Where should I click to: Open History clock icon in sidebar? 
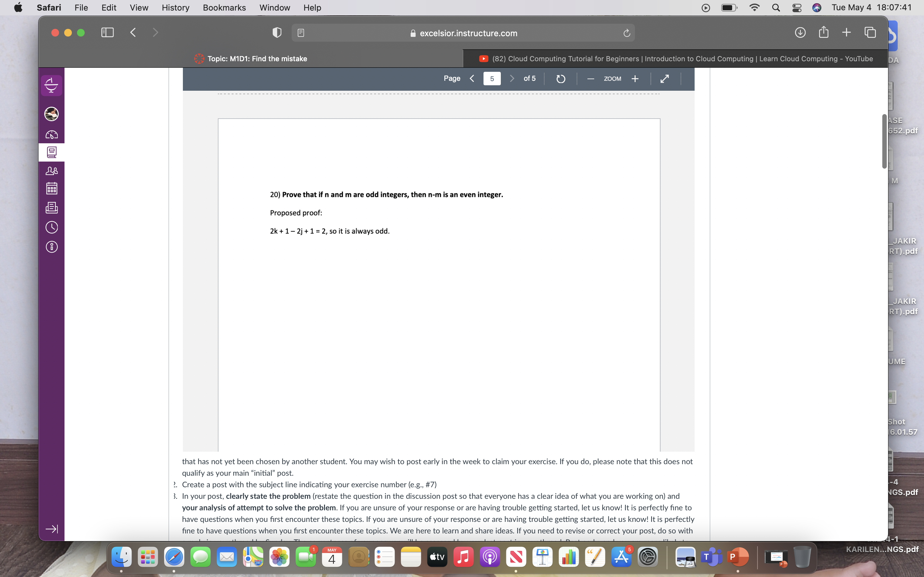[52, 228]
